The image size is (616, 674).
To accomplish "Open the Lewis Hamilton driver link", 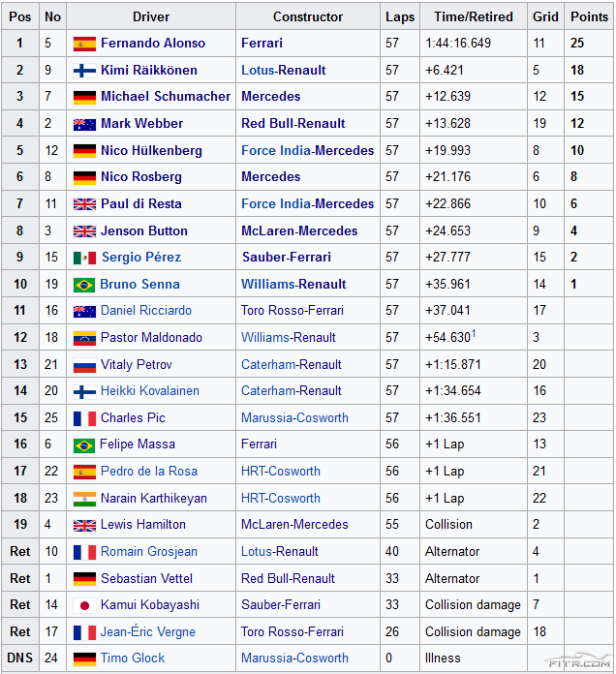I will (x=142, y=525).
